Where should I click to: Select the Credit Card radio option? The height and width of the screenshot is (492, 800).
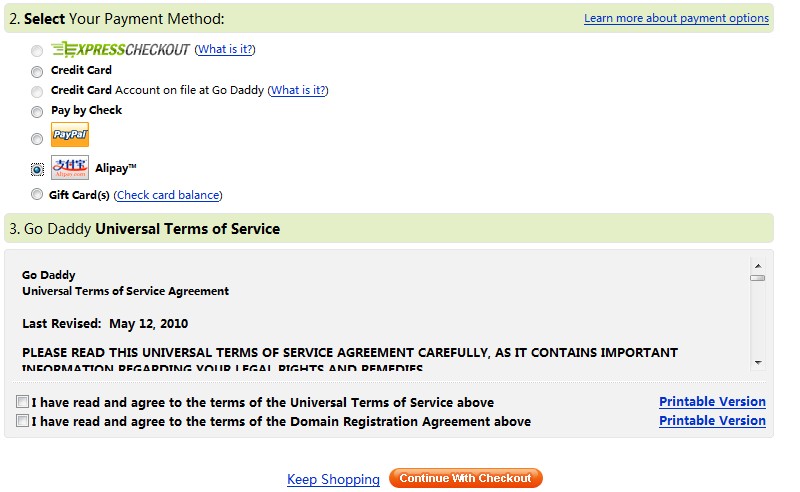point(37,71)
